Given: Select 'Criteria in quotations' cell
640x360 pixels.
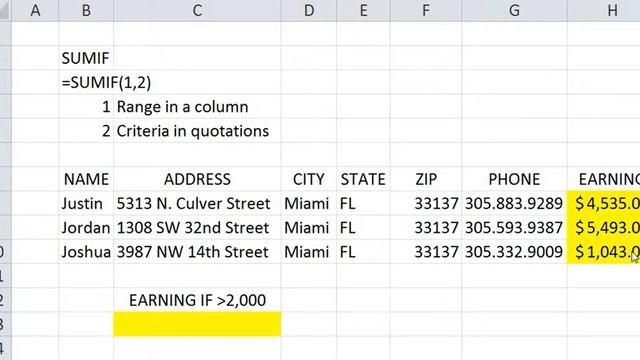Looking at the screenshot, I should 197,131.
